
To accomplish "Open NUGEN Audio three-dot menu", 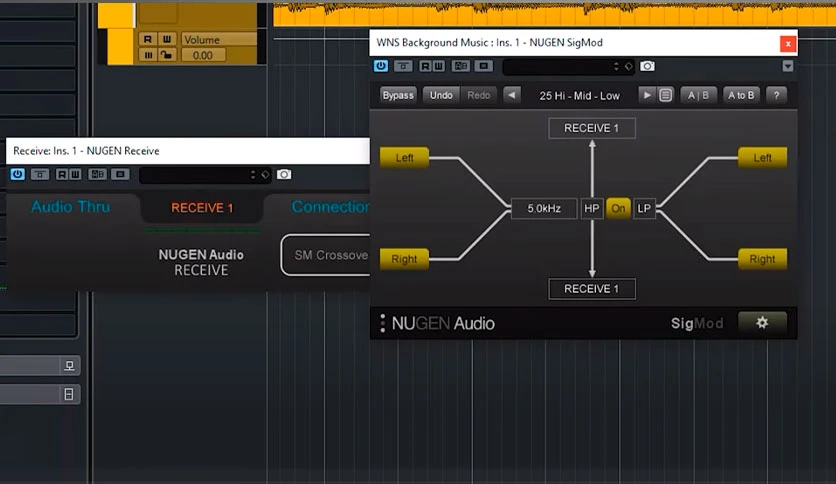I will (382, 323).
